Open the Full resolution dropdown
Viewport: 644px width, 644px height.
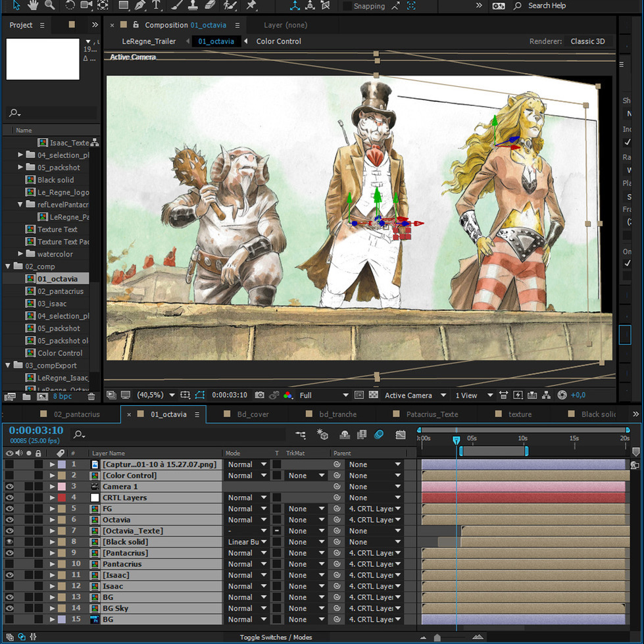click(x=324, y=395)
